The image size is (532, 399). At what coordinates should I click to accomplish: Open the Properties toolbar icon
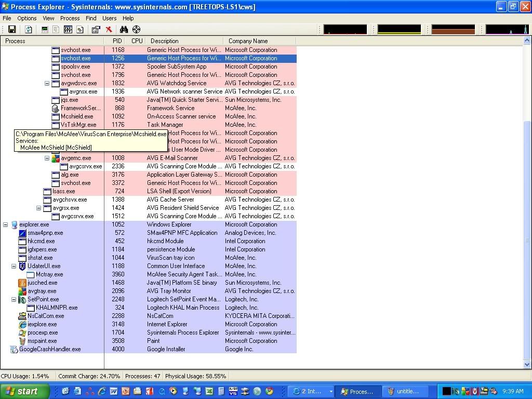[96, 30]
